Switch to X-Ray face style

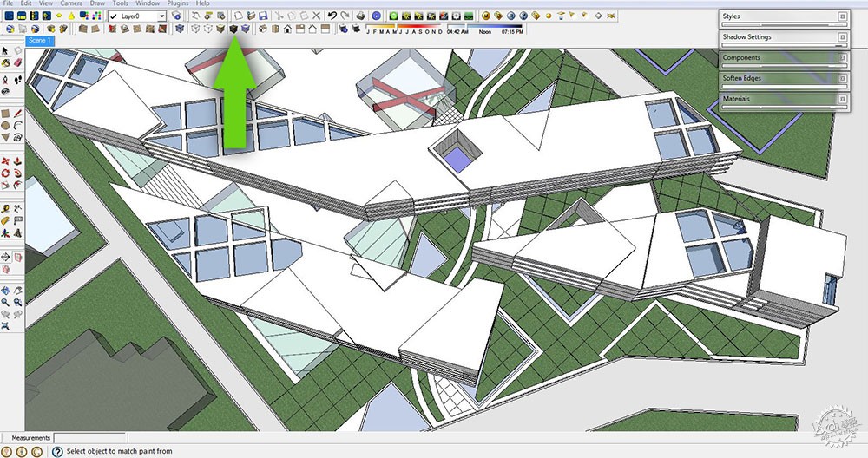[179, 29]
